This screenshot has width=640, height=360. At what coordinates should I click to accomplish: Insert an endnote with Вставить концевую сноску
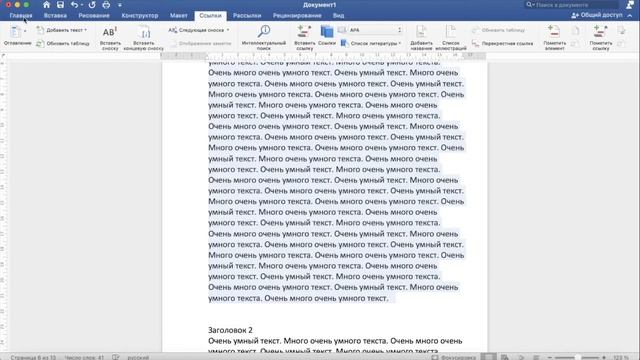pyautogui.click(x=144, y=38)
